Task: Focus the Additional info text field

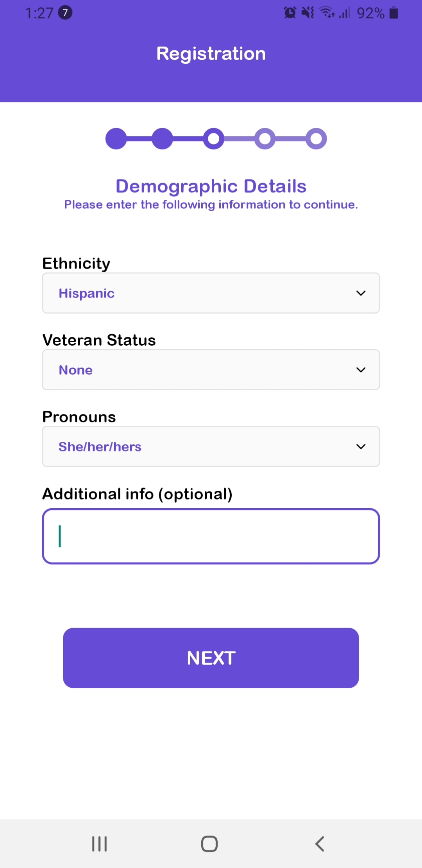Action: 211,536
